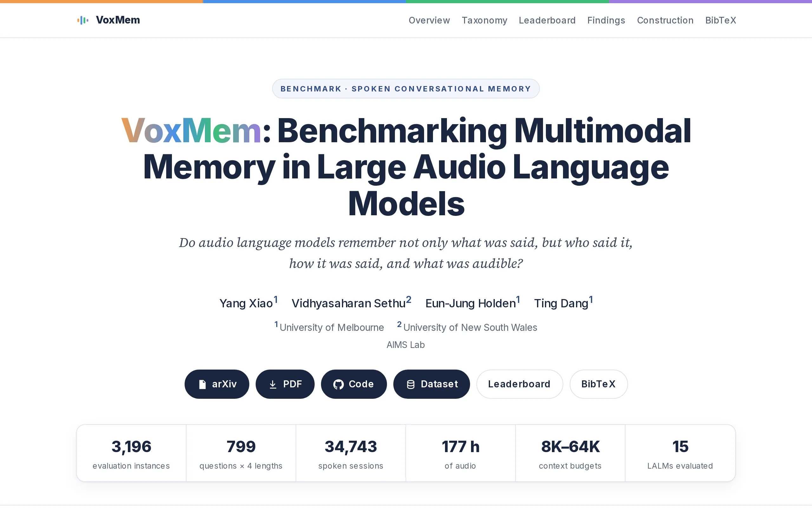Click author name Yang Xiao
Image resolution: width=812 pixels, height=508 pixels.
[246, 304]
